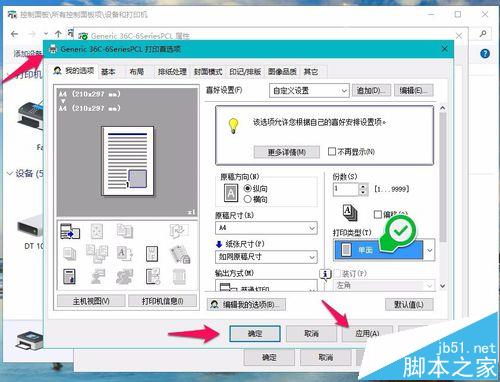The height and width of the screenshot is (382, 500).
Task: Click the 追加(D) button
Action: [x=371, y=90]
